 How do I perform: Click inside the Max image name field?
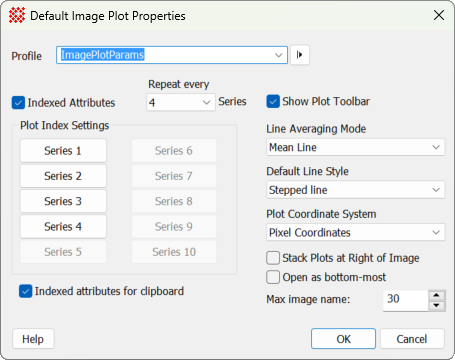[406, 300]
